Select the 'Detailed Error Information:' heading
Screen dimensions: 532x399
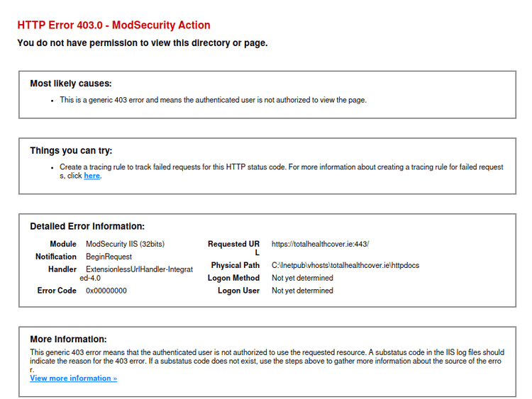tap(87, 227)
